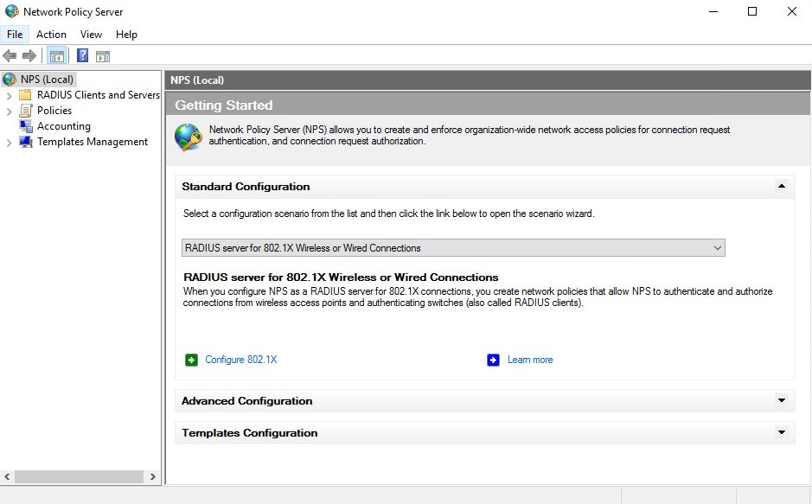Open the Action menu
The image size is (812, 504).
(51, 35)
